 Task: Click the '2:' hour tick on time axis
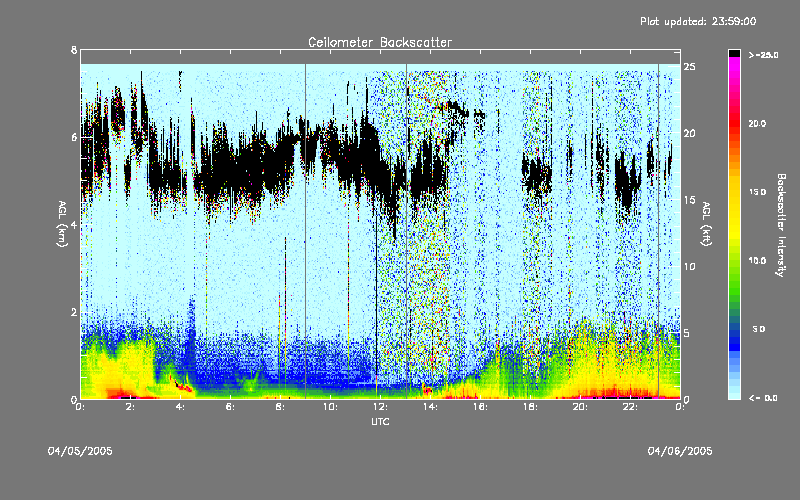(131, 407)
